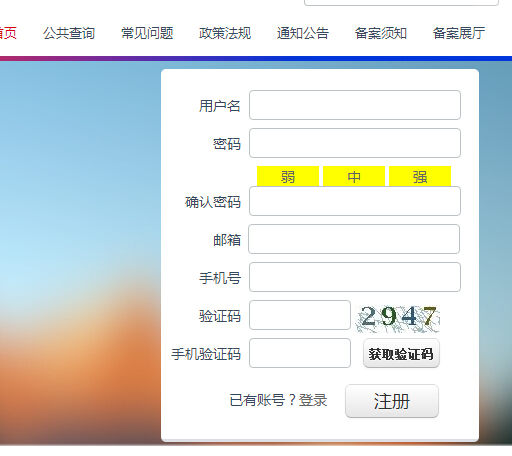This screenshot has width=512, height=456.
Task: Click the 确认密码 input field
Action: click(355, 201)
